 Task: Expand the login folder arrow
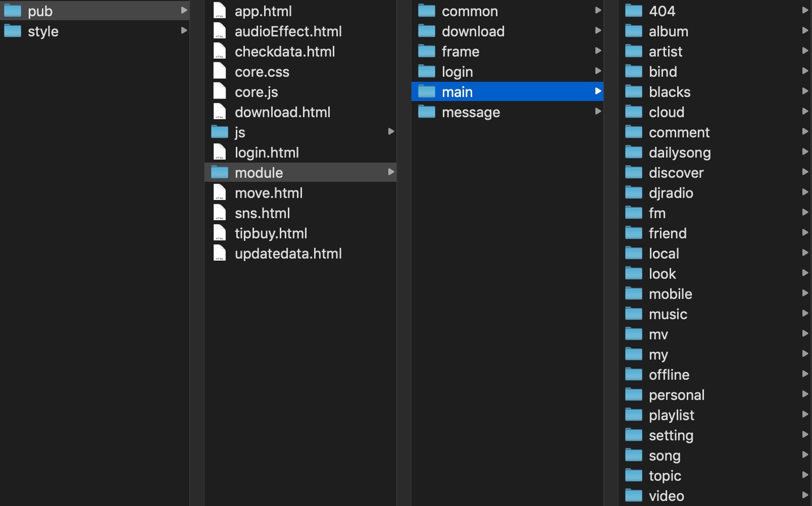(598, 71)
